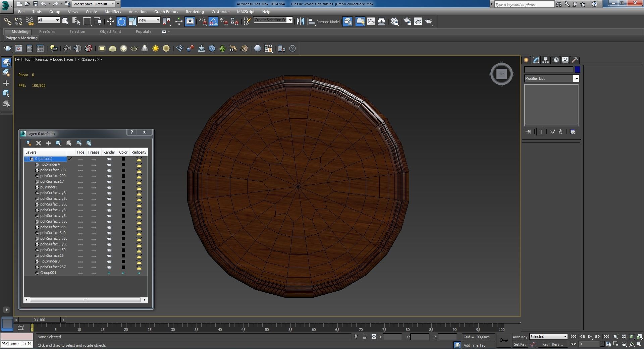Open the MAXScript menu
Image resolution: width=644 pixels, height=349 pixels.
click(246, 12)
